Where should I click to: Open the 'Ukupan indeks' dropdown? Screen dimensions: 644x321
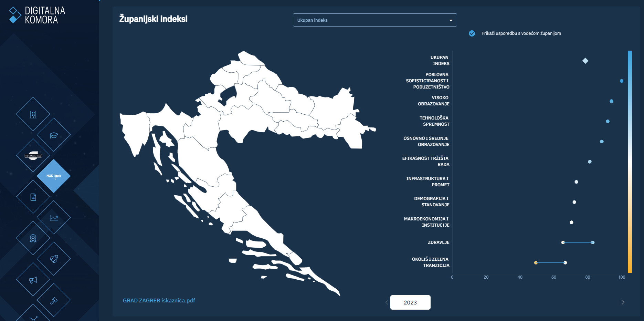[374, 20]
